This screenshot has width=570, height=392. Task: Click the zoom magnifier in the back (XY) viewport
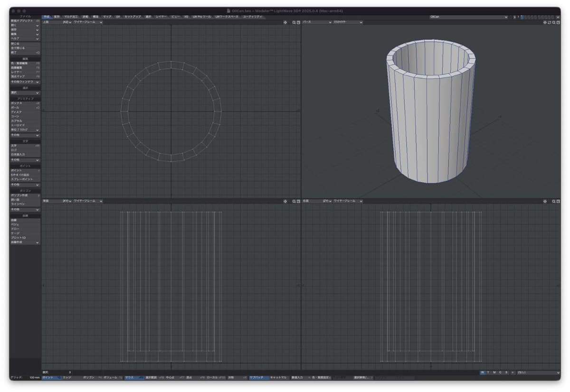[x=294, y=201]
